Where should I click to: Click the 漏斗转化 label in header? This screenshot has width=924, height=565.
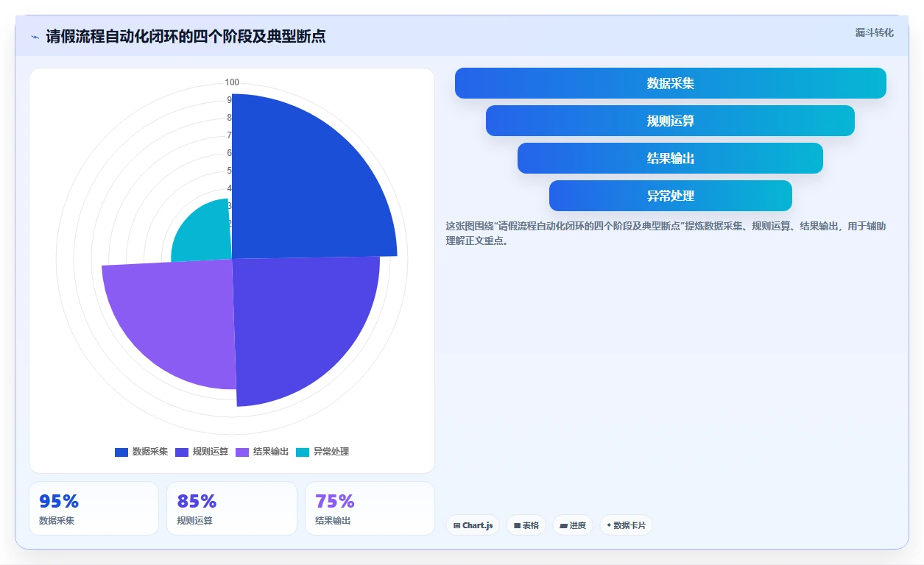click(874, 32)
